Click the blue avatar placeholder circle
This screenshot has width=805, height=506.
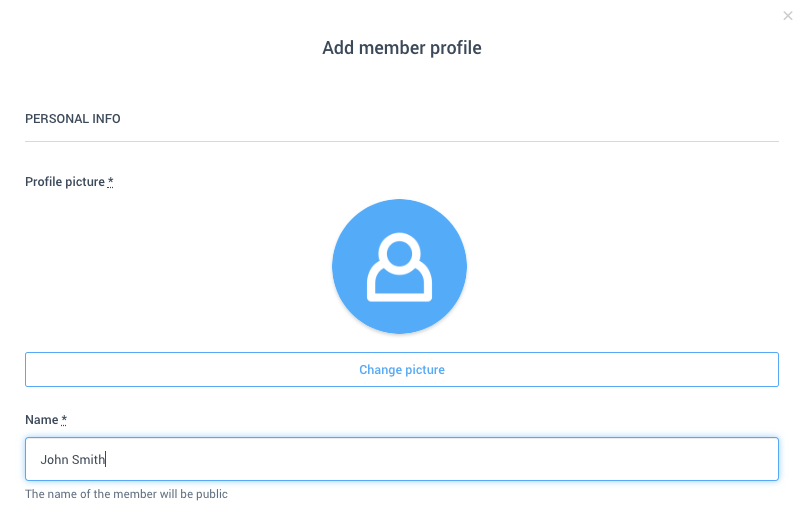tap(399, 266)
